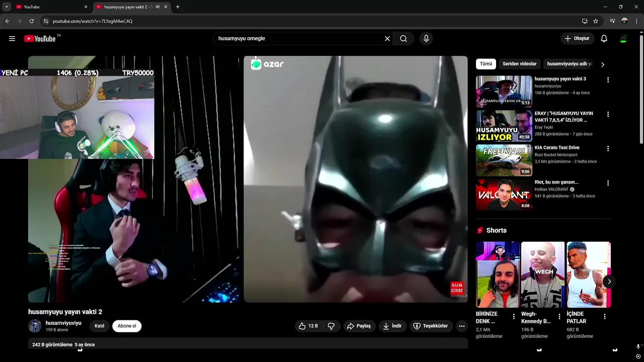This screenshot has height=362, width=644.
Task: Close the husamyuyu yayın vakti 2 tab
Action: tap(166, 7)
